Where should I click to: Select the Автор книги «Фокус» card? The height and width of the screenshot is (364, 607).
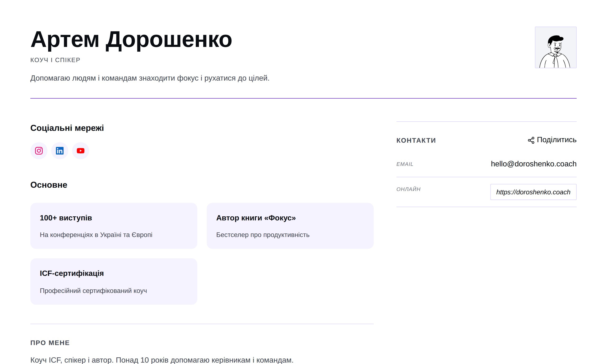(290, 226)
